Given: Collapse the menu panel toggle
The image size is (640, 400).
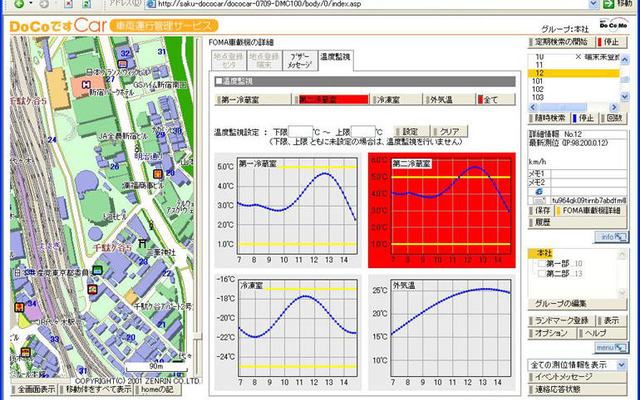Looking at the screenshot, I should [611, 347].
